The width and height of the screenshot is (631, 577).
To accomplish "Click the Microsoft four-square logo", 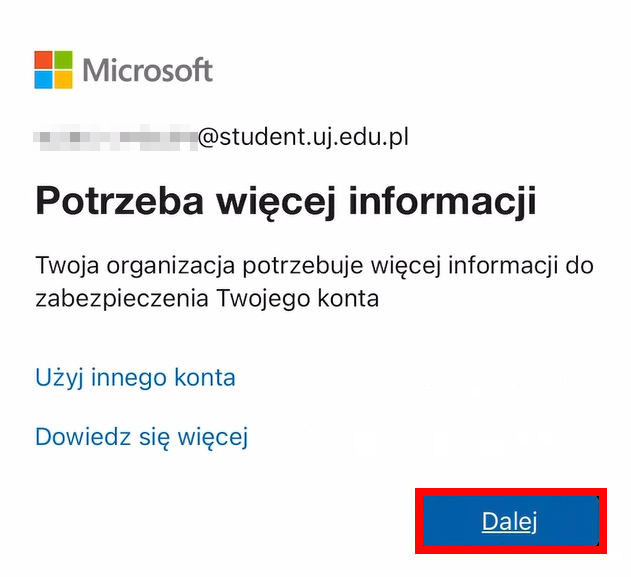I will (x=54, y=70).
